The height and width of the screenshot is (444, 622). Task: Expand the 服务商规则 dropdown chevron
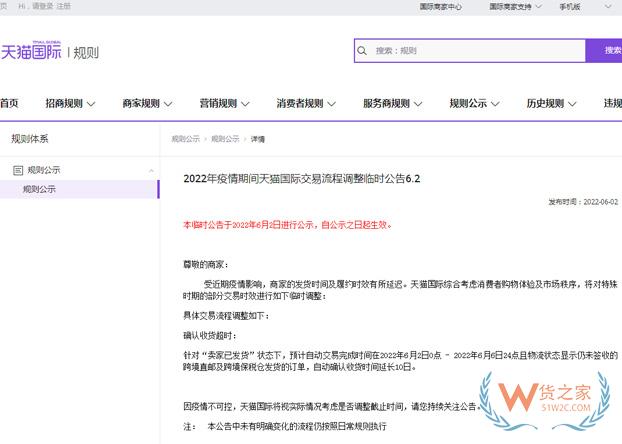pyautogui.click(x=418, y=104)
